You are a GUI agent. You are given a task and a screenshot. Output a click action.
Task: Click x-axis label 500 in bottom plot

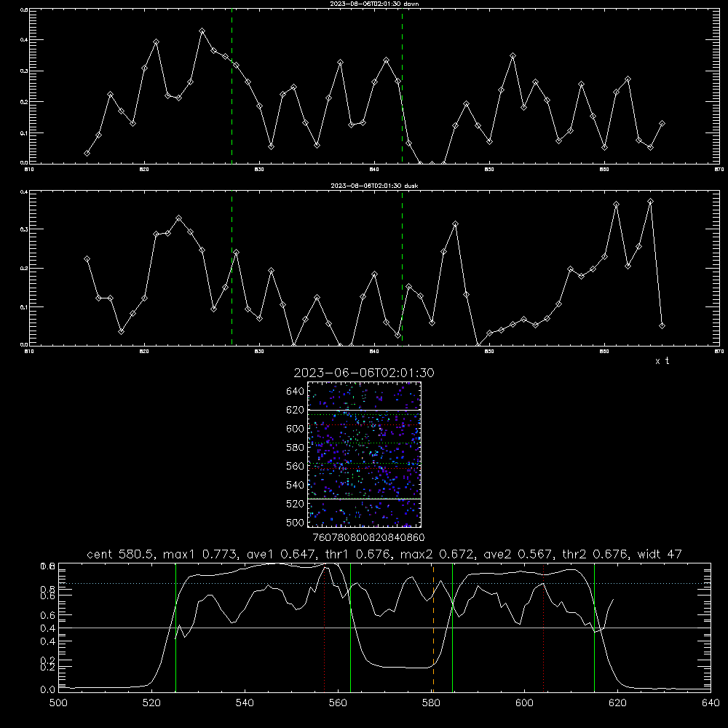pyautogui.click(x=58, y=703)
